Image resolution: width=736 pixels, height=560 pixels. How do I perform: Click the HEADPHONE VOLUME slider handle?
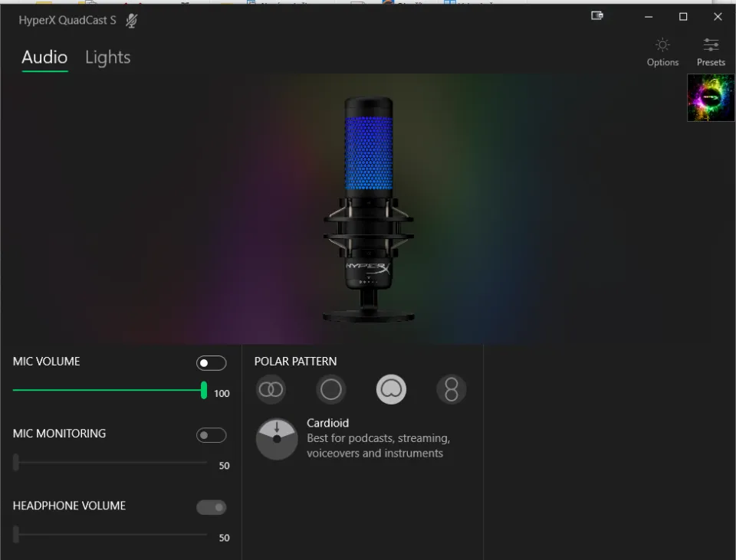pos(16,534)
